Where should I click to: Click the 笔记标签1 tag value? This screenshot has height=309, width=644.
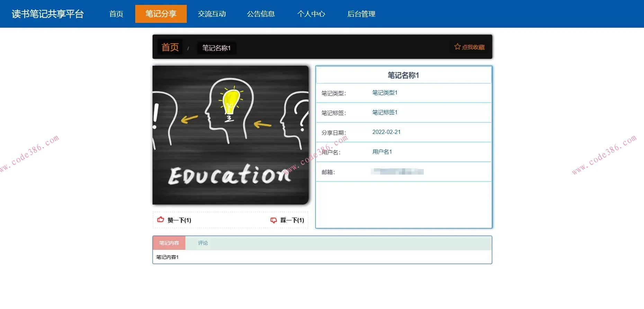tap(385, 113)
